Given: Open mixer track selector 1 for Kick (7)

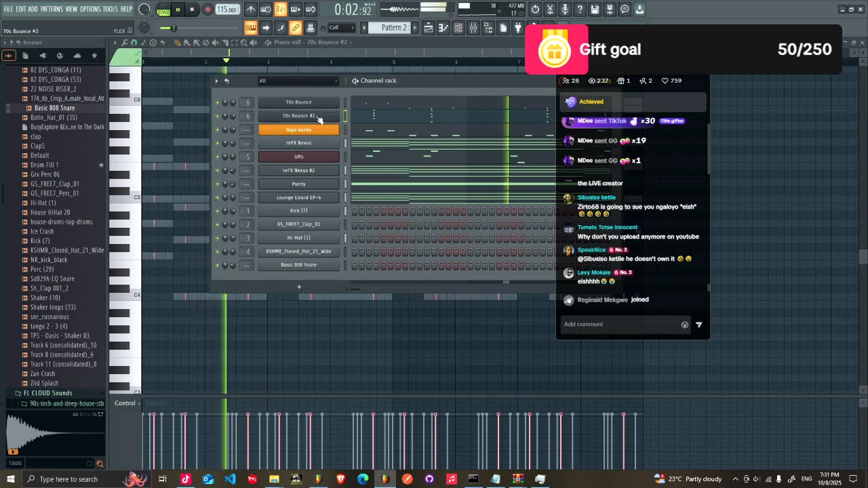Looking at the screenshot, I should (x=248, y=211).
